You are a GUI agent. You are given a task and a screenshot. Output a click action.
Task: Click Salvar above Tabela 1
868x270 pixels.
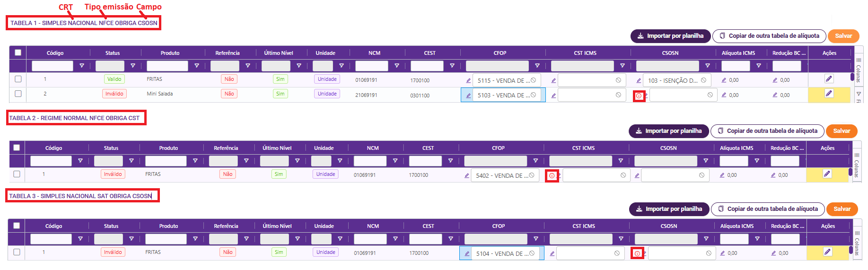[x=843, y=36]
